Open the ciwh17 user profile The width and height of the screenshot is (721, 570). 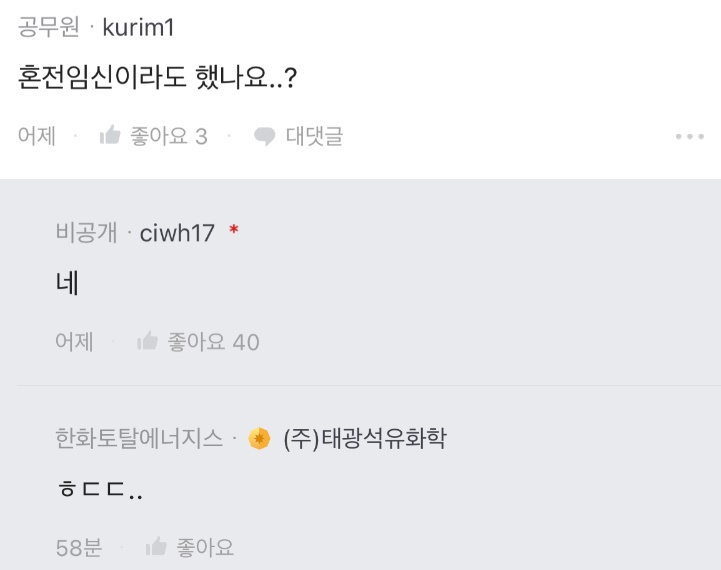[x=177, y=233]
